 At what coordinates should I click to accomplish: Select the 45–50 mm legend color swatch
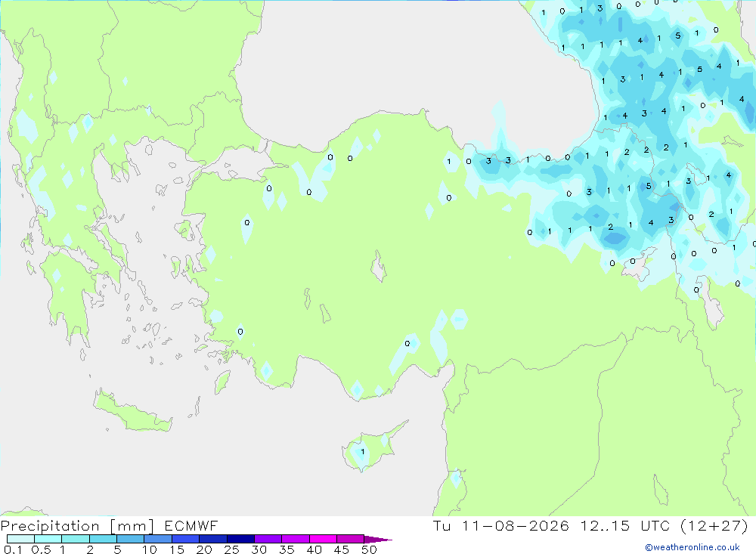click(x=351, y=539)
